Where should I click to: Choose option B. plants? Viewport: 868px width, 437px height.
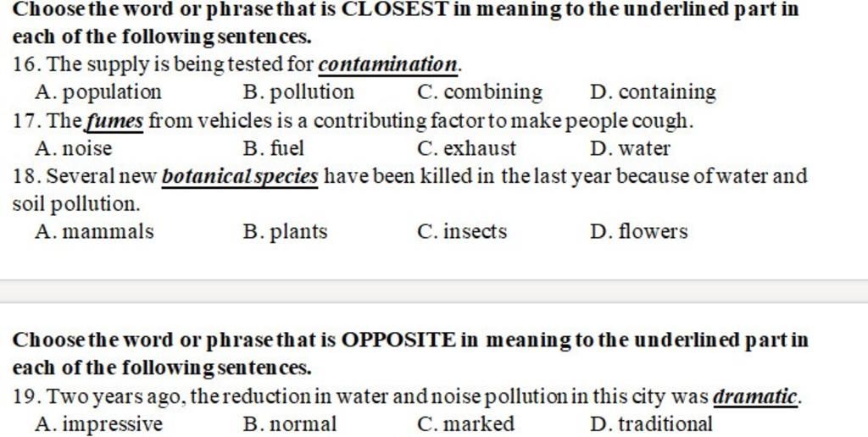(x=285, y=232)
